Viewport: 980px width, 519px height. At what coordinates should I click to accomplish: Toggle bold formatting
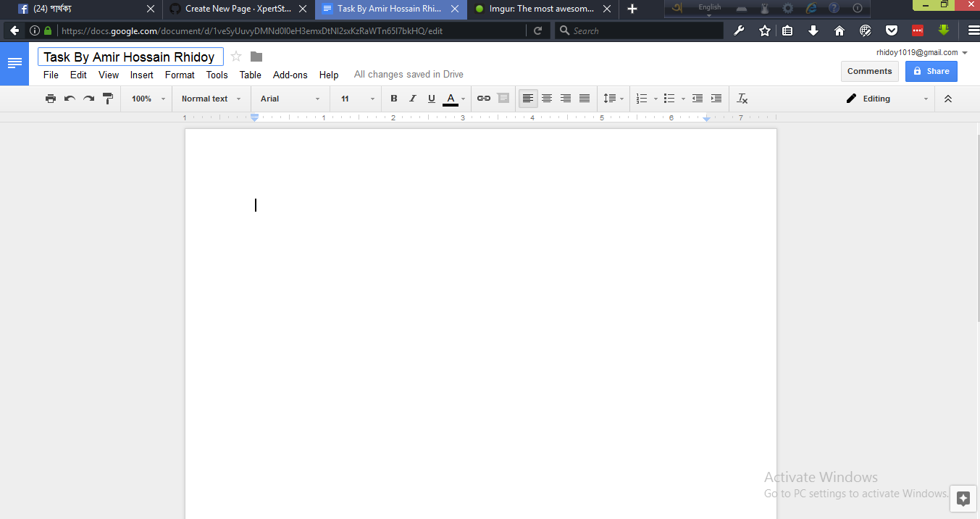tap(394, 99)
